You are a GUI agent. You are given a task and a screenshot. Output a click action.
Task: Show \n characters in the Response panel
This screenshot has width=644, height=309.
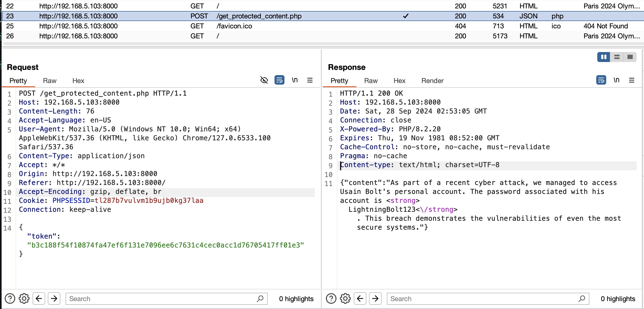pos(616,80)
